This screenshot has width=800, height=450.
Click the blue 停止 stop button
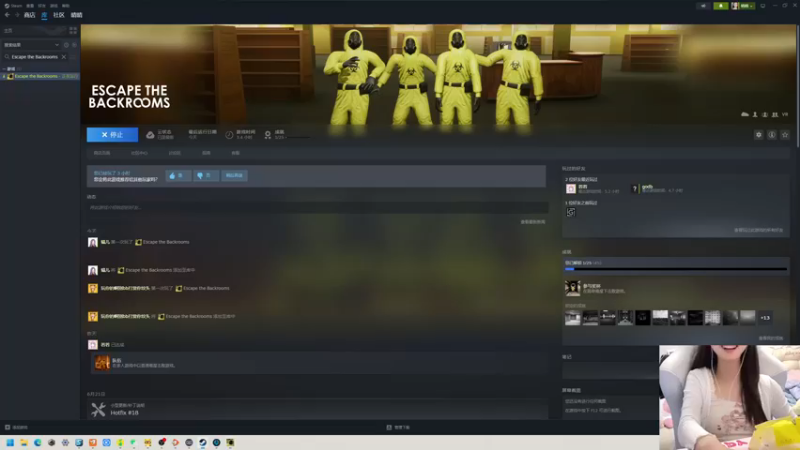point(112,135)
